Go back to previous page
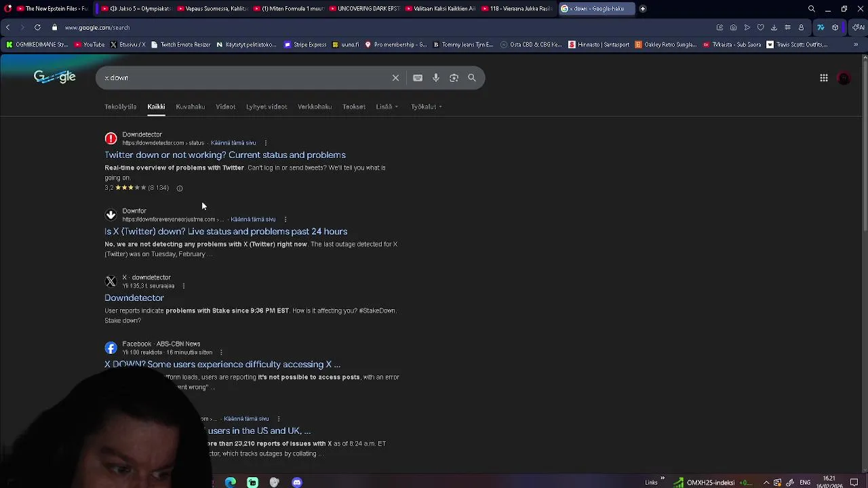Image resolution: width=868 pixels, height=488 pixels. tap(7, 28)
